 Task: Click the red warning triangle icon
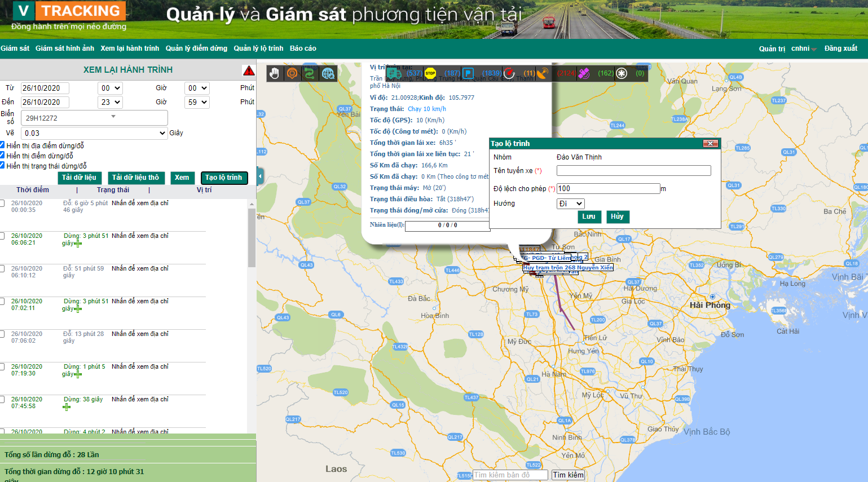(249, 70)
